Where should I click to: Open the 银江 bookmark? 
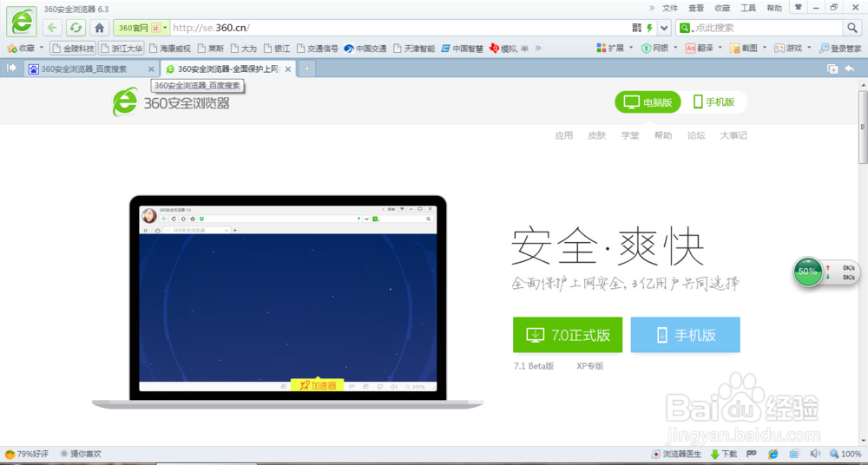pos(277,49)
